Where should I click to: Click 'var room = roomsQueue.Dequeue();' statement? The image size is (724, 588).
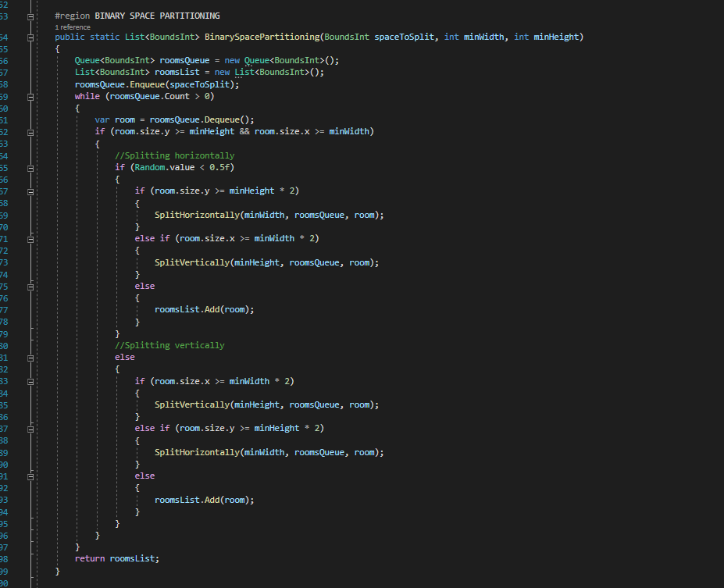(174, 120)
